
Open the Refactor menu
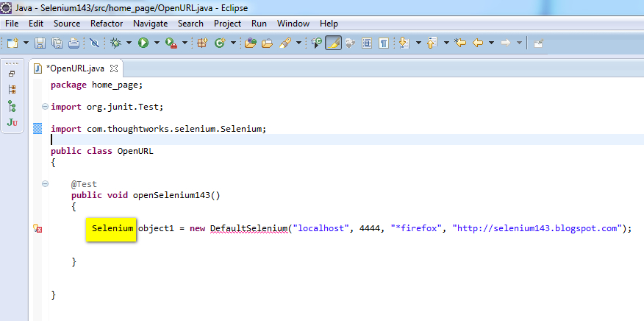click(x=107, y=24)
